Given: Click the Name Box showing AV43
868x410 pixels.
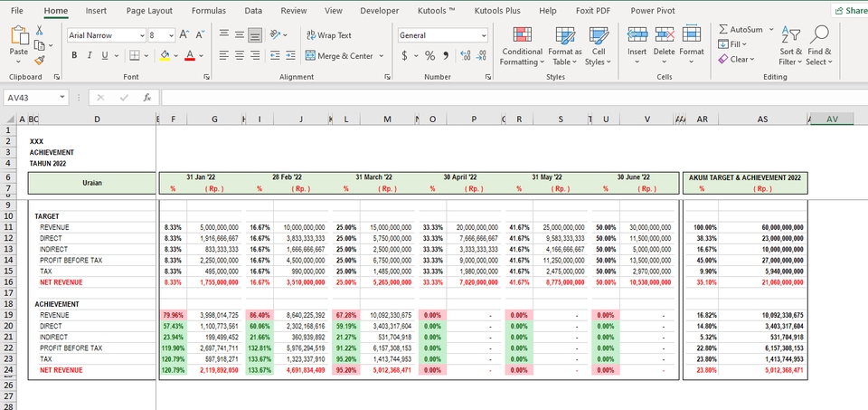Looking at the screenshot, I should pyautogui.click(x=36, y=98).
